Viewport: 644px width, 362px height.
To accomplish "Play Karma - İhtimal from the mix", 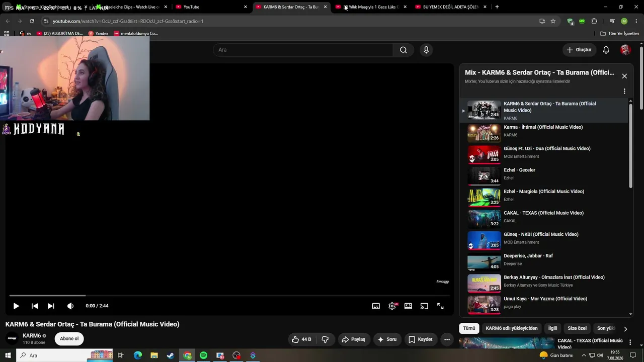I will [x=544, y=133].
